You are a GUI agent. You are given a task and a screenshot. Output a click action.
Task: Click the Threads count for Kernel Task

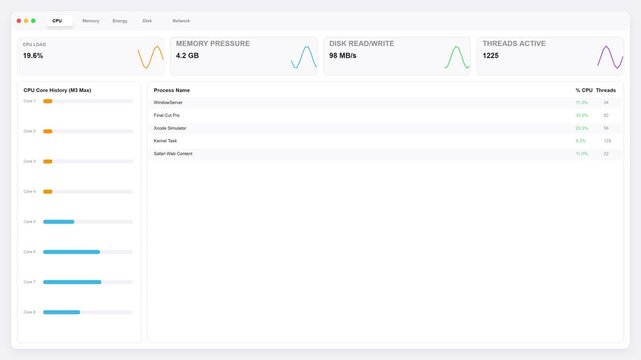pos(607,141)
